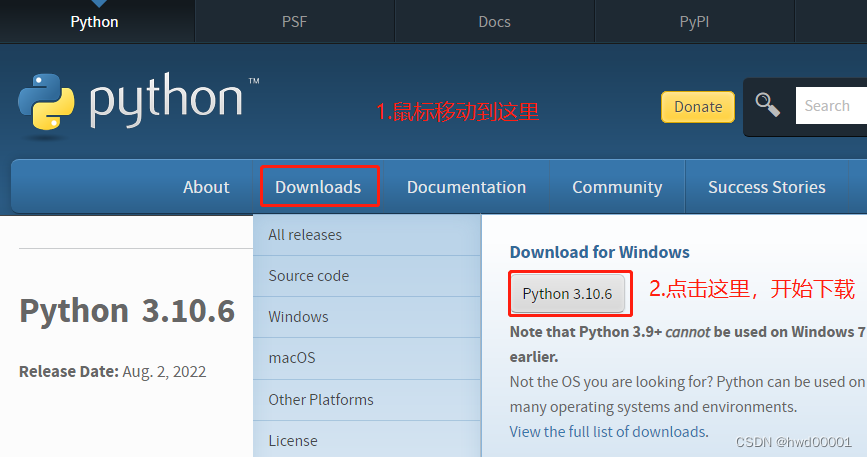Open License entry in Downloads dropdown

367,440
